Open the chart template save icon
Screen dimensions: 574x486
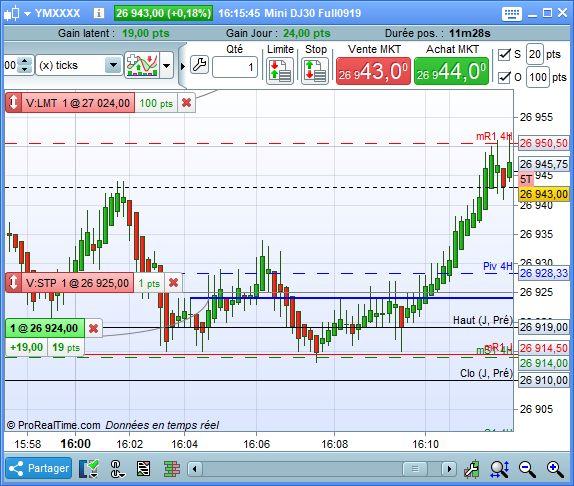coord(89,469)
